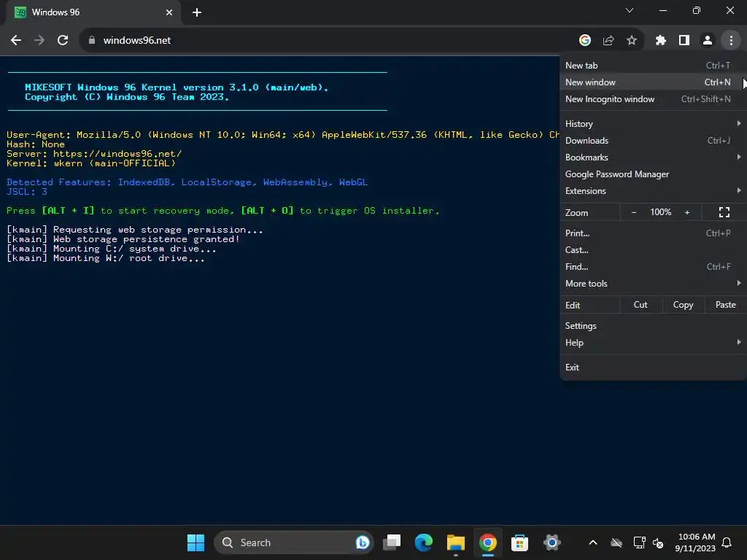Open the Chrome profile avatar
The height and width of the screenshot is (560, 747).
[x=708, y=41]
